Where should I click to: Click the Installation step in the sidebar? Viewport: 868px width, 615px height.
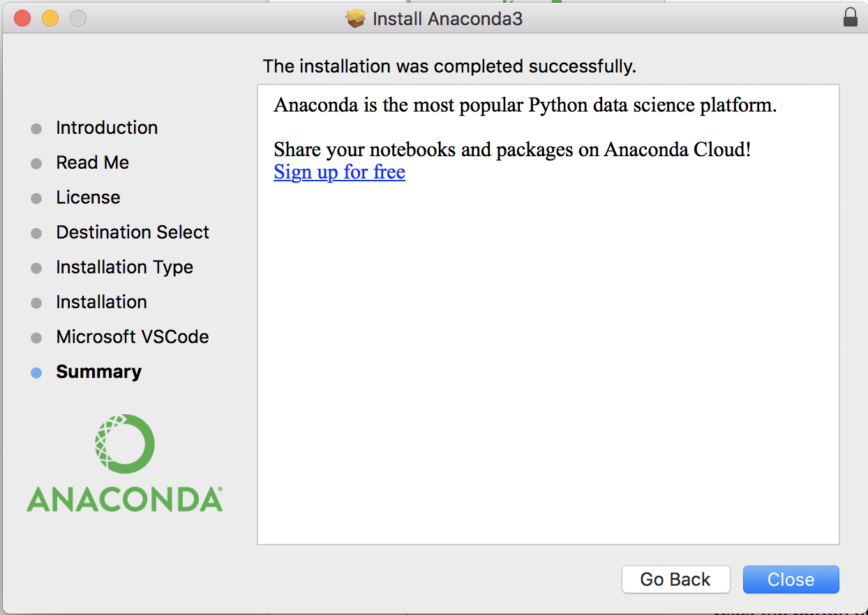101,302
